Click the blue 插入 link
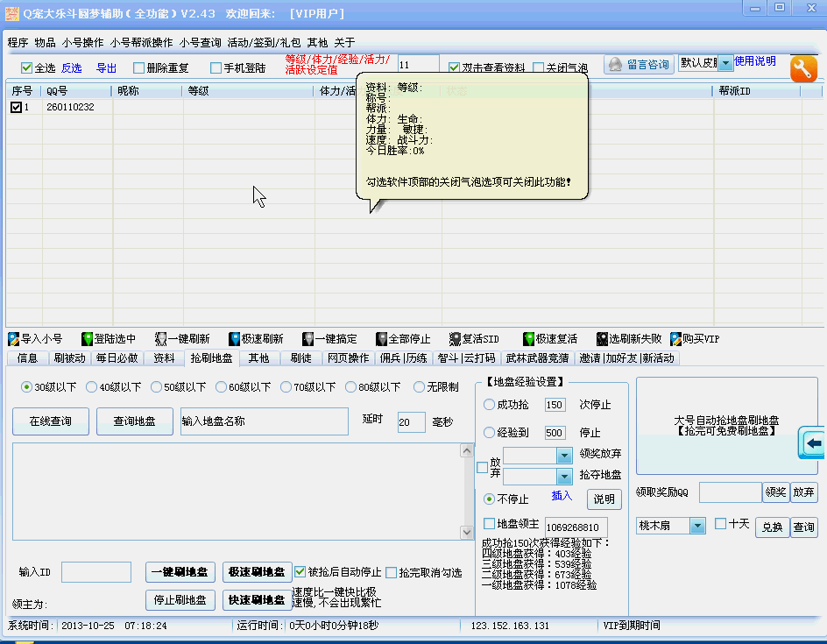 (x=562, y=496)
